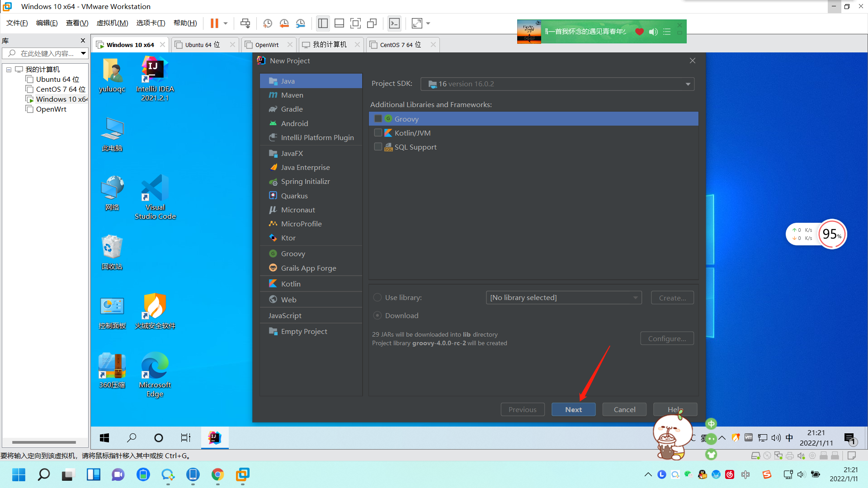Check the Kotlin/JVM framework checkbox
Image resolution: width=868 pixels, height=488 pixels.
click(378, 133)
